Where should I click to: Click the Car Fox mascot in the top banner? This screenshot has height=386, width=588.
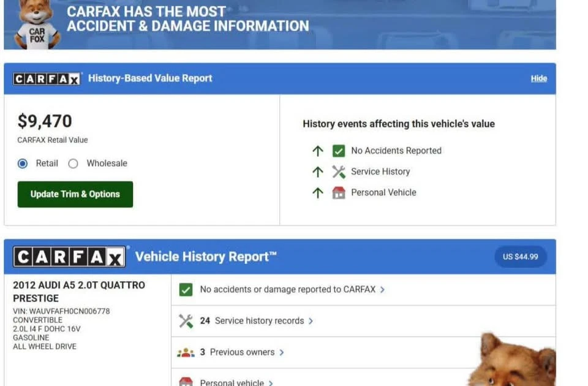[36, 25]
